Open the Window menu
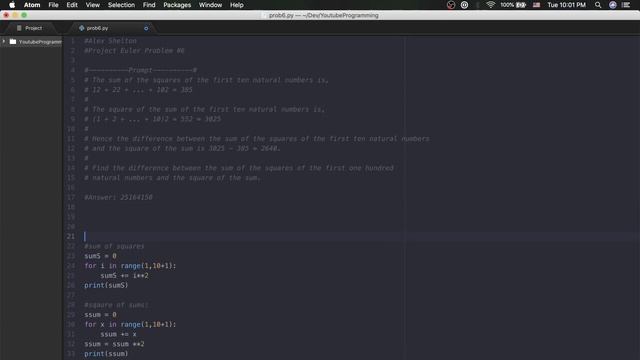Screen dimensions: 640x360 pyautogui.click(x=210, y=5)
